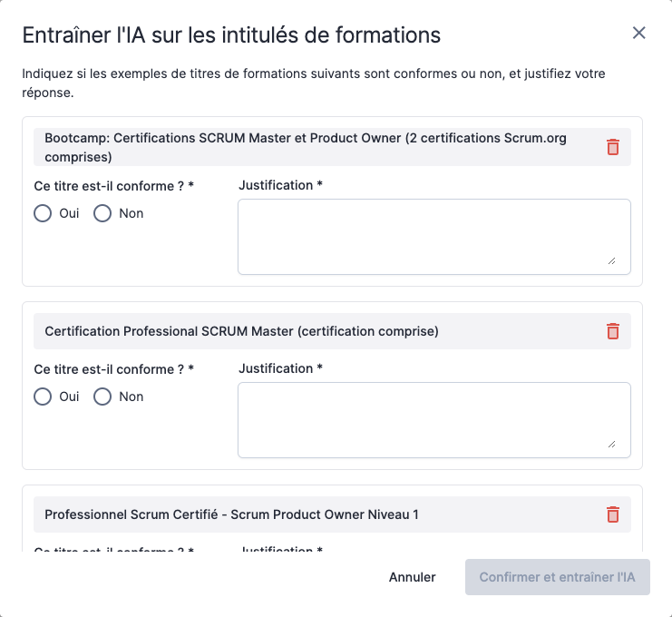Focus the Certification Professional SCRUM Master justification field
The image size is (672, 617).
click(x=433, y=419)
